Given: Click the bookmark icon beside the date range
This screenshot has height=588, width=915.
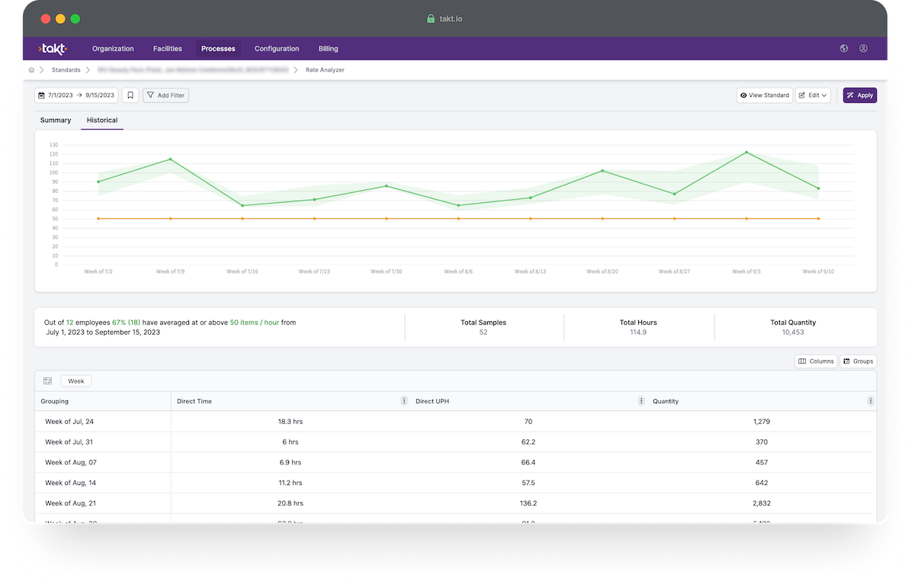Looking at the screenshot, I should [130, 95].
